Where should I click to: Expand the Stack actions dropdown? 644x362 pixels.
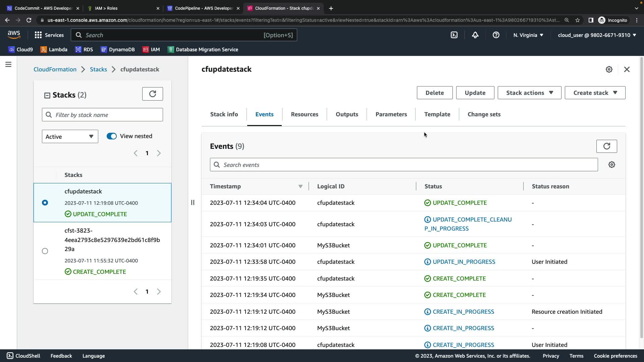pos(529,93)
